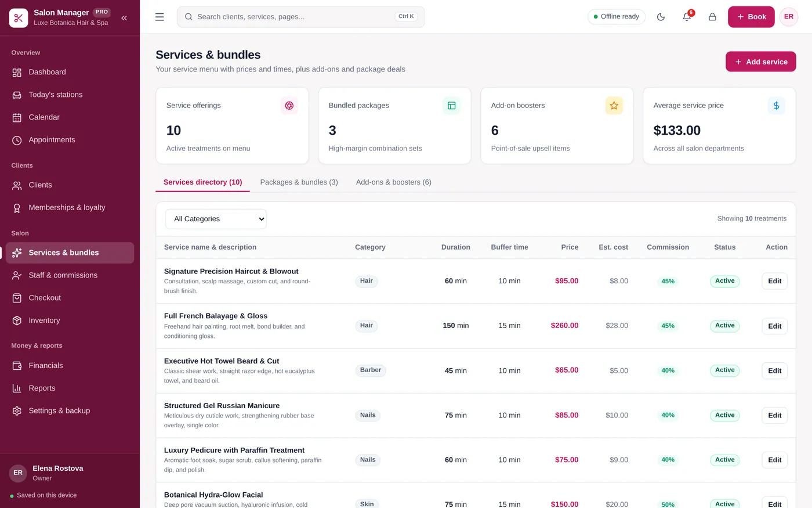Edit Executive Hot Towel Beard & Cut
This screenshot has width=812, height=508.
(x=774, y=370)
